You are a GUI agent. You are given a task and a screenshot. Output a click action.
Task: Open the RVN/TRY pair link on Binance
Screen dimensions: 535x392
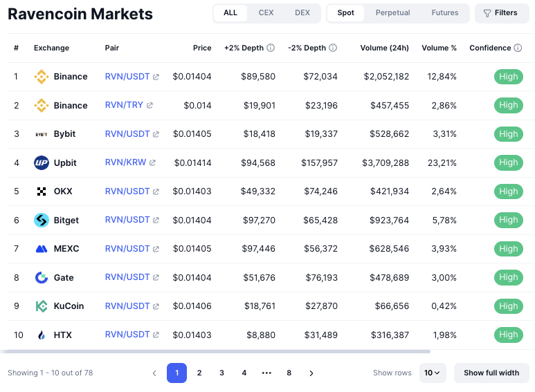point(124,106)
